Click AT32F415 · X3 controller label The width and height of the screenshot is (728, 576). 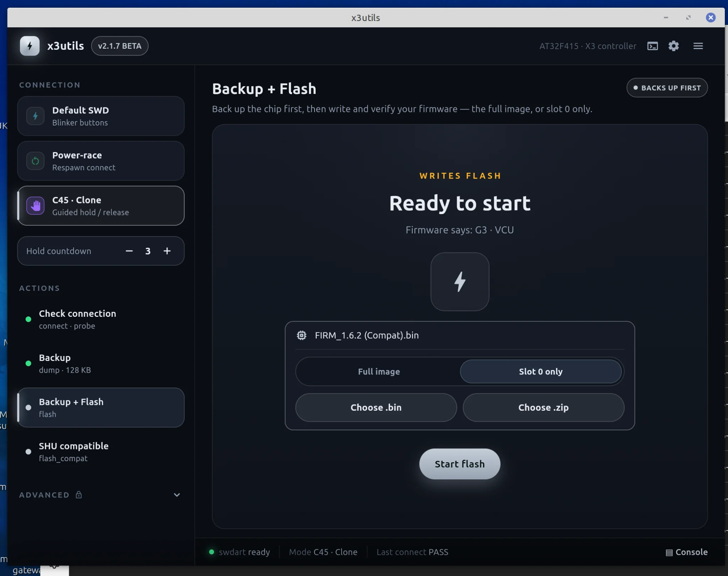pyautogui.click(x=588, y=46)
